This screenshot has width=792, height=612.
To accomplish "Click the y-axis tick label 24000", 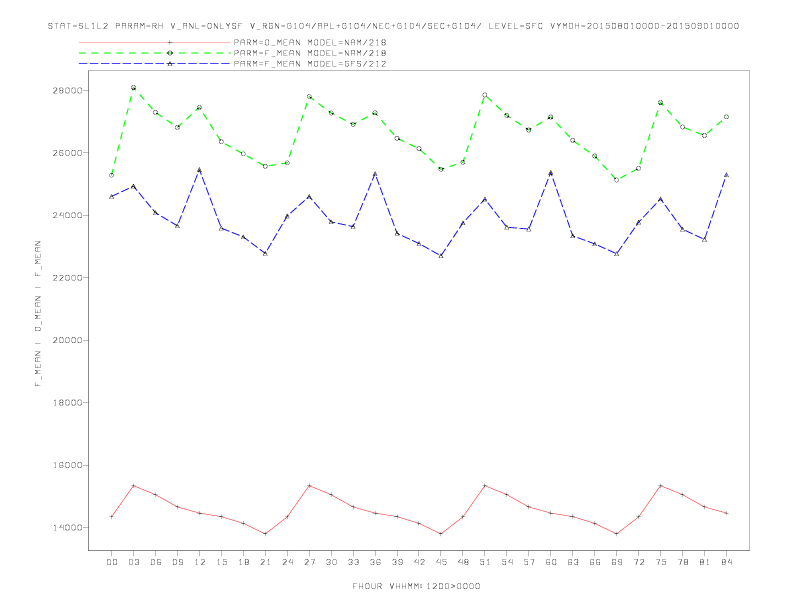I will (67, 216).
